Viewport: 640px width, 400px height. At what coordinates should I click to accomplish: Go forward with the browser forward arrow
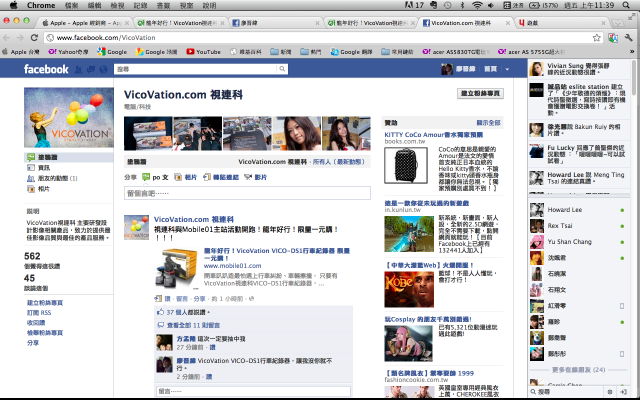point(20,38)
